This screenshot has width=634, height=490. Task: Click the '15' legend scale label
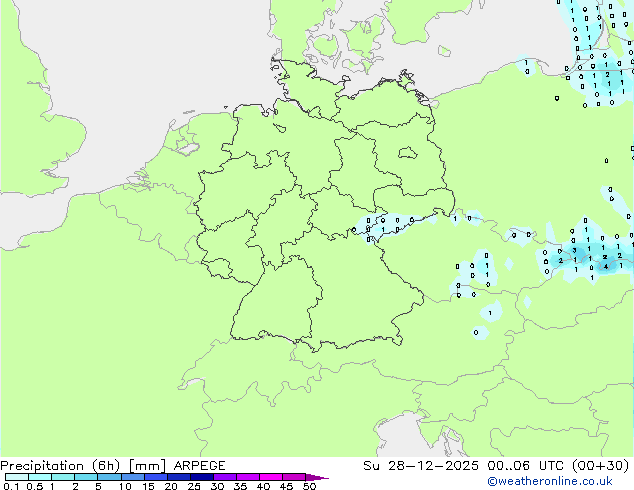[148, 486]
